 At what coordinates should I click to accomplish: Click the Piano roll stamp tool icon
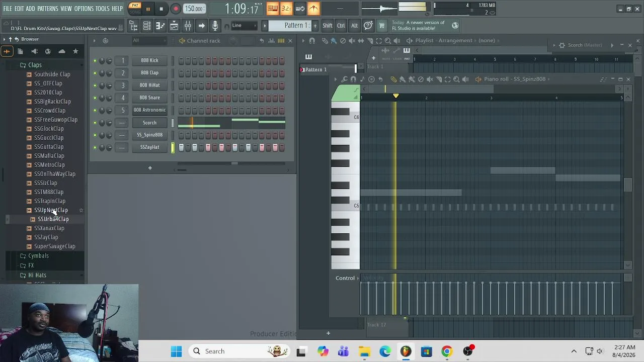tap(371, 79)
